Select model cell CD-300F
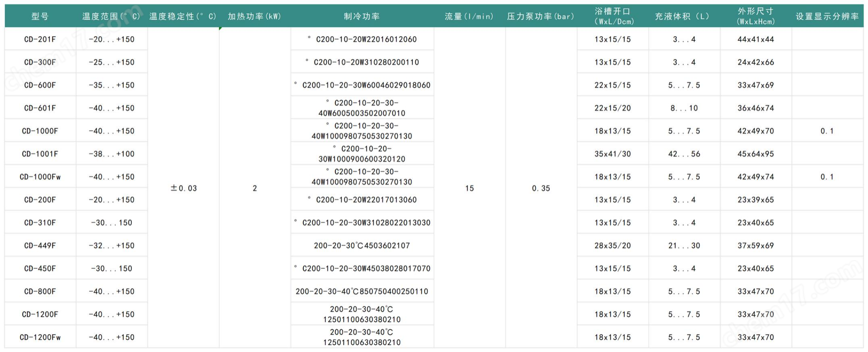The height and width of the screenshot is (352, 868). pyautogui.click(x=40, y=62)
